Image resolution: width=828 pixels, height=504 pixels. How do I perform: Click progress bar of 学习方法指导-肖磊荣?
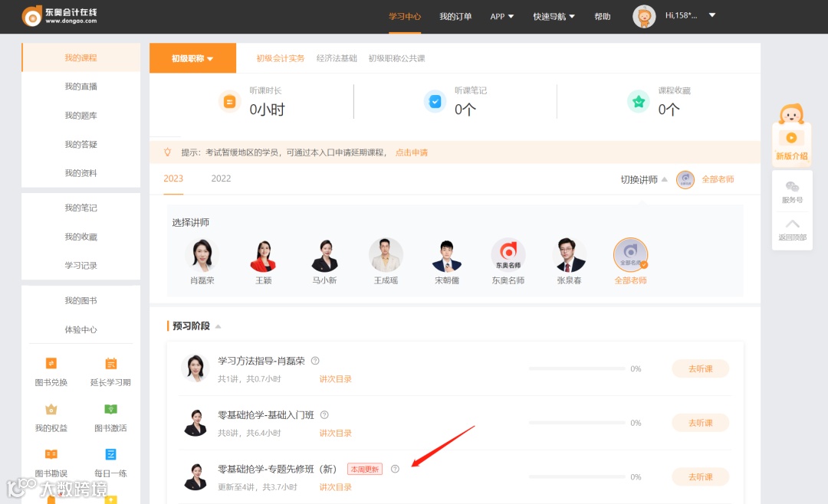tap(577, 368)
